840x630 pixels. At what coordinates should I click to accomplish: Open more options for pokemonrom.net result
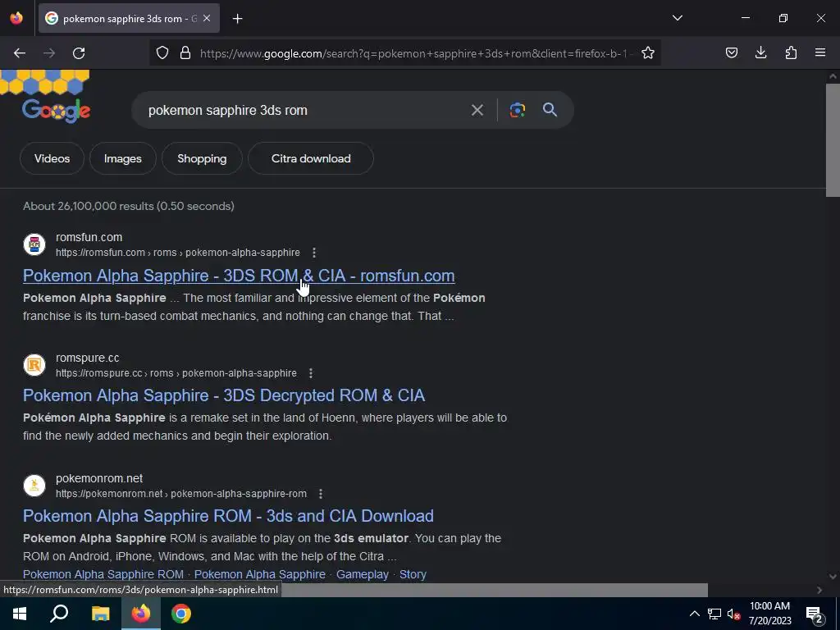[321, 493]
